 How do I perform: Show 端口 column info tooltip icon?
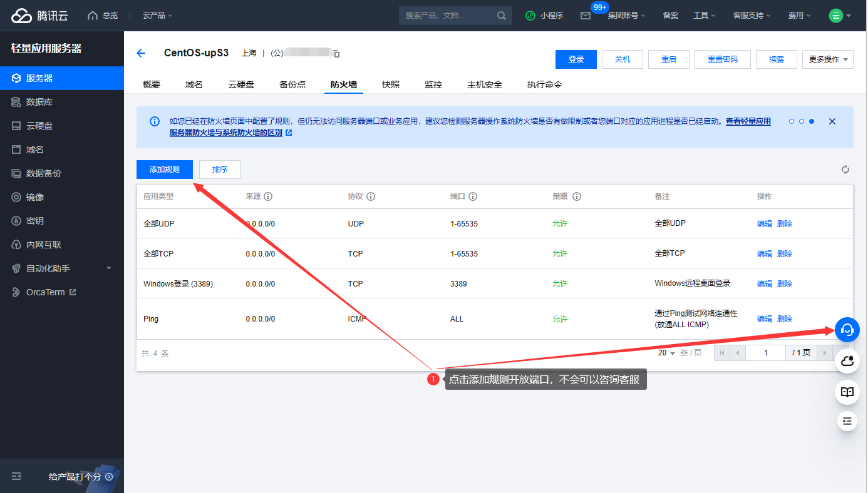pos(473,196)
